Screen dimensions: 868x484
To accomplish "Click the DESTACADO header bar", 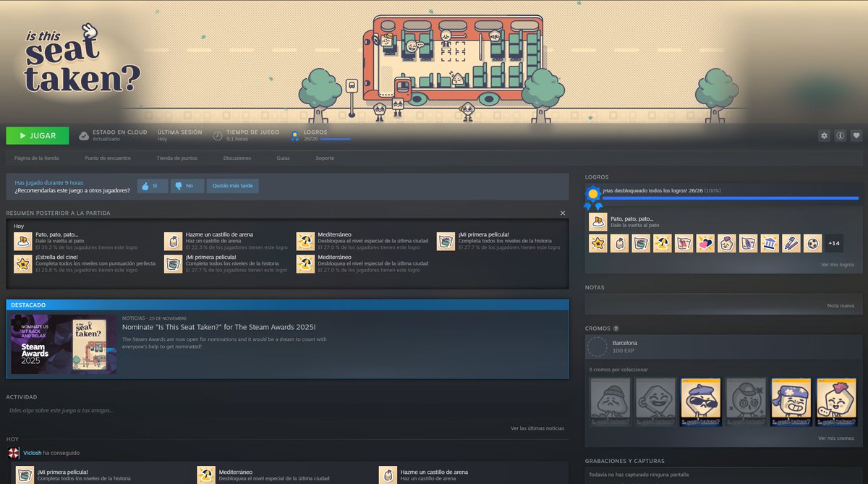I will [x=287, y=305].
